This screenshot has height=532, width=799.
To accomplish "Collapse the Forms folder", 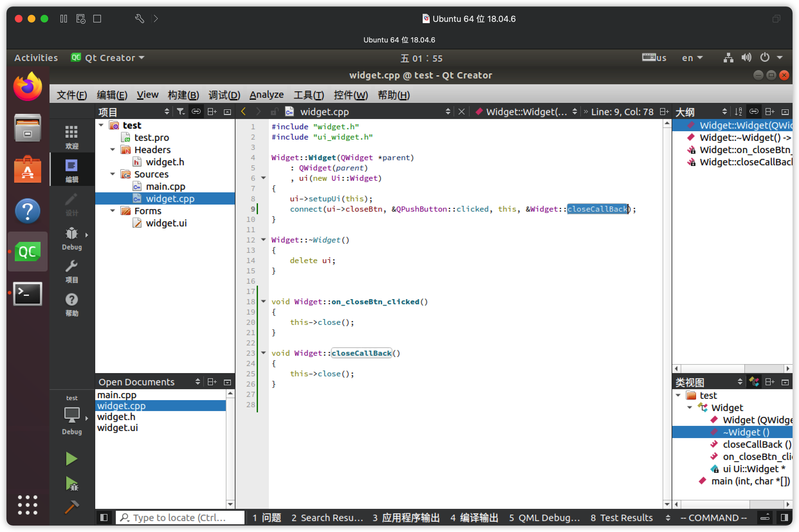I will 113,211.
